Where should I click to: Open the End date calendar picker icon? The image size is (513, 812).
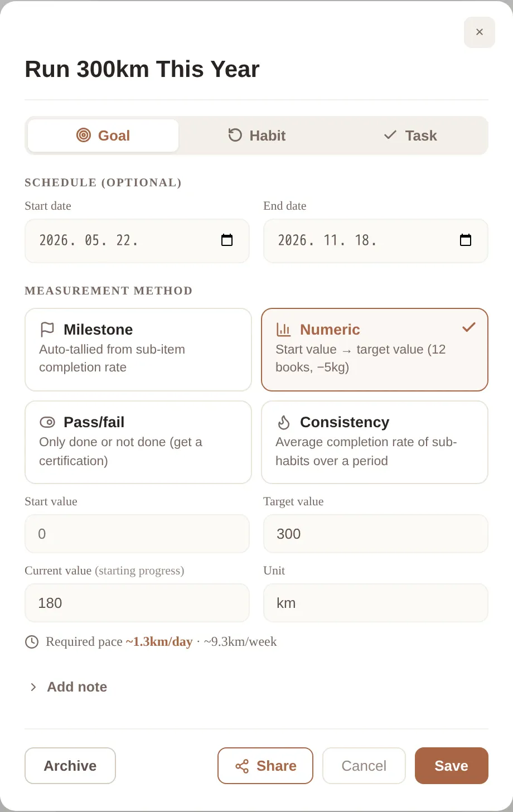coord(466,240)
